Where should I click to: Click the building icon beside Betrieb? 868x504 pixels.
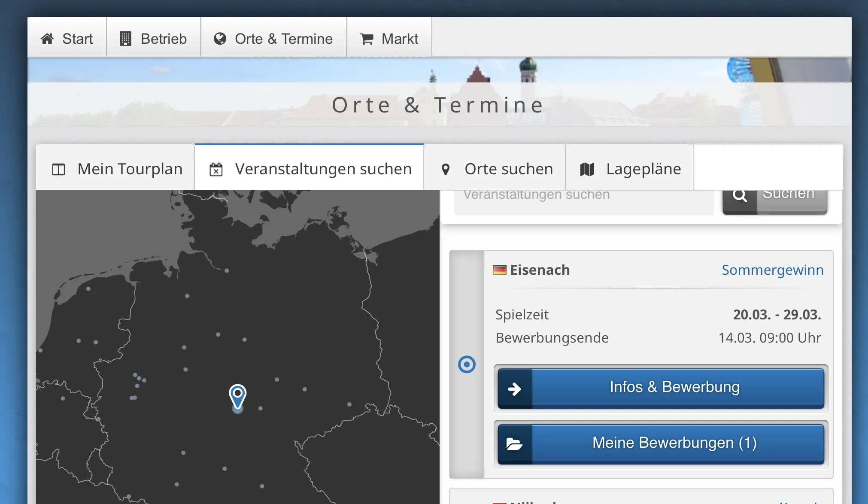click(125, 39)
